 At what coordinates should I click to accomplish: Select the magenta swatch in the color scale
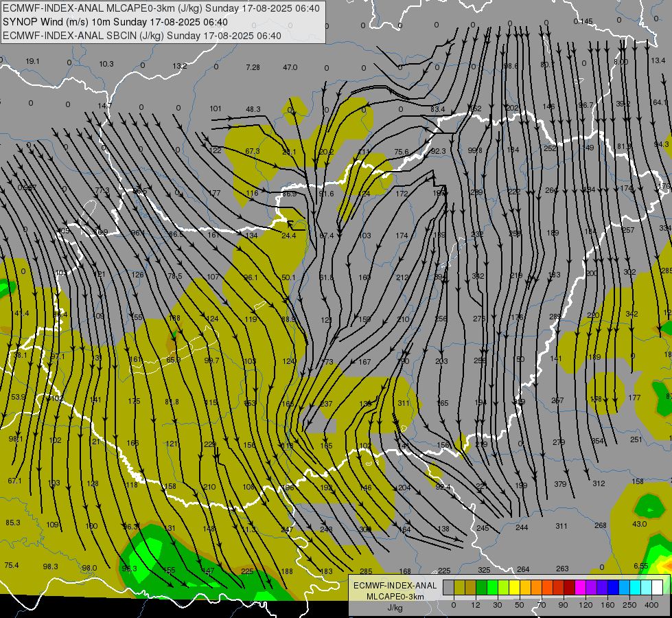pos(580,587)
